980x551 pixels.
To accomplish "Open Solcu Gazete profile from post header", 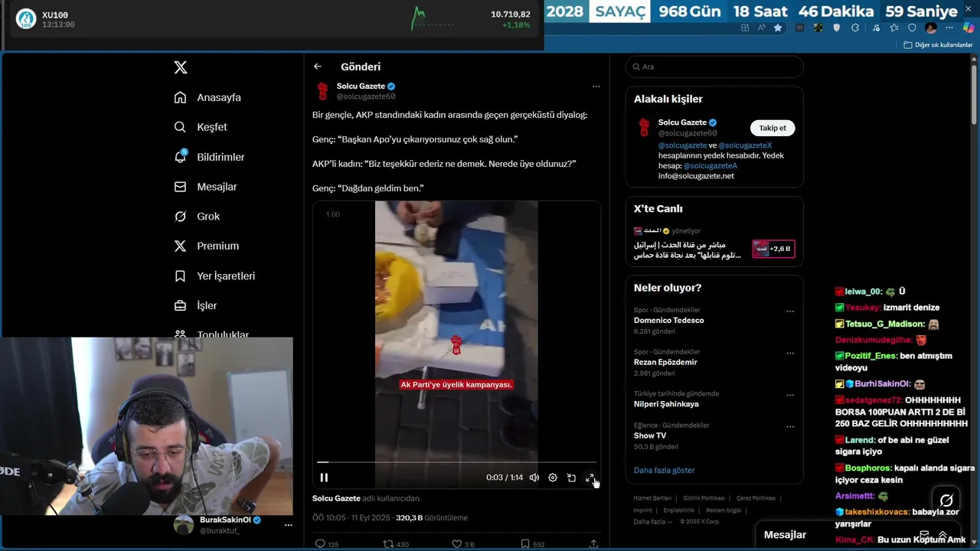I will [361, 86].
